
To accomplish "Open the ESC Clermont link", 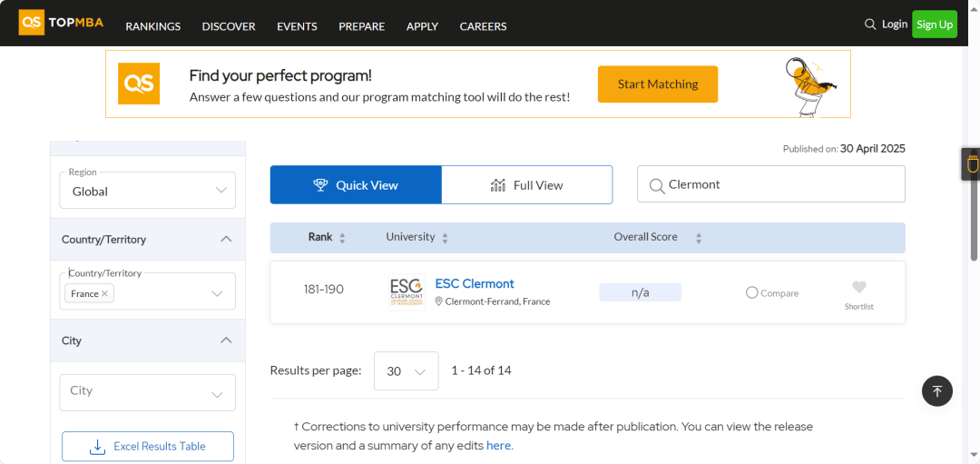I will coord(475,284).
